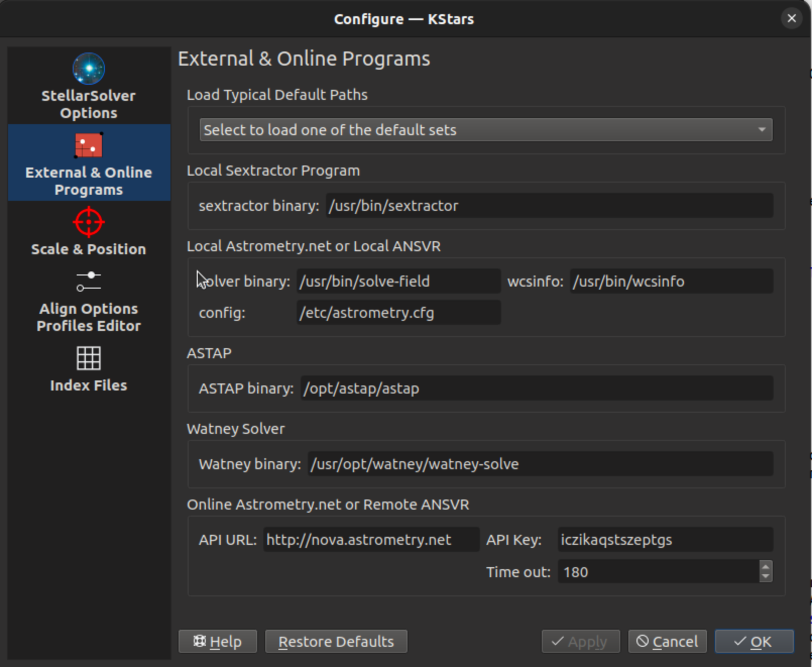Edit the ASTAP binary path field
Screen dimensions: 812x667
click(x=536, y=388)
